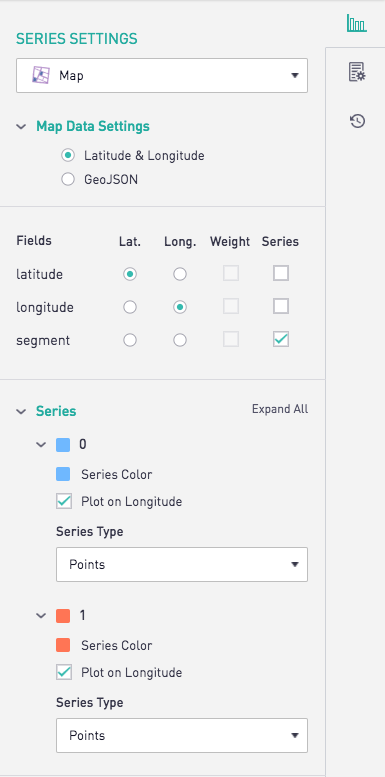The width and height of the screenshot is (385, 777).
Task: Open Series Type dropdown for series 1
Action: (x=182, y=735)
